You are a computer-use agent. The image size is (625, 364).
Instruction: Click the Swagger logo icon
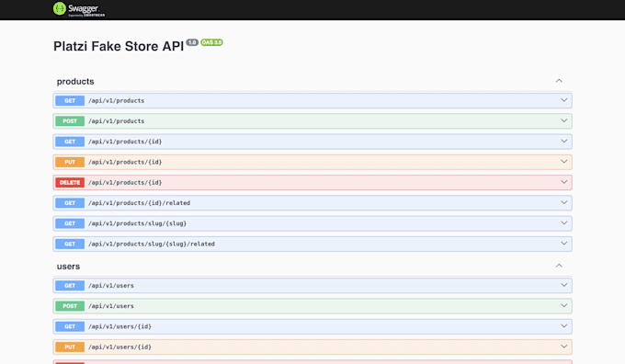pyautogui.click(x=60, y=9)
